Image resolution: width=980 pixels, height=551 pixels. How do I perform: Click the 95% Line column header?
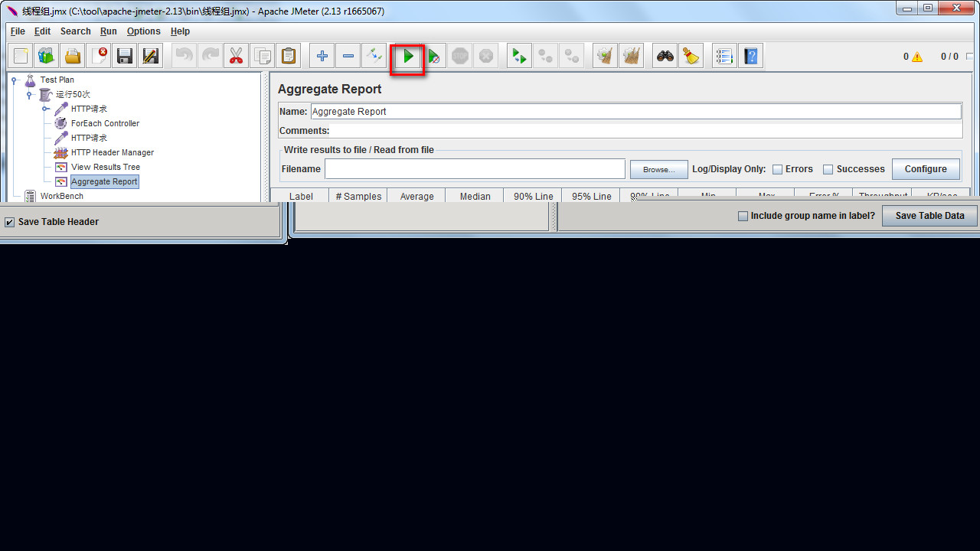tap(591, 196)
